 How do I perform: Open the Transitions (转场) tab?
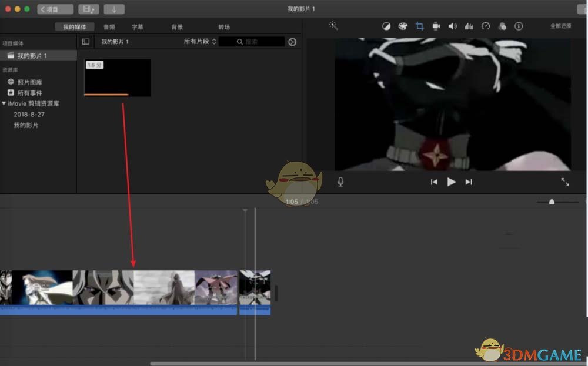click(x=224, y=27)
